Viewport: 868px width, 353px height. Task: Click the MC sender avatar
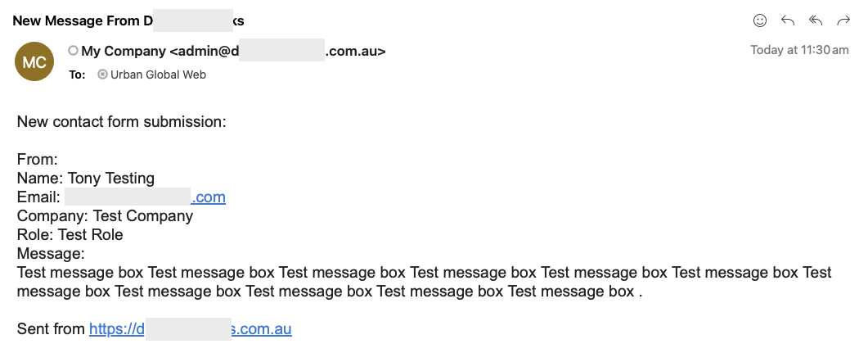(34, 61)
